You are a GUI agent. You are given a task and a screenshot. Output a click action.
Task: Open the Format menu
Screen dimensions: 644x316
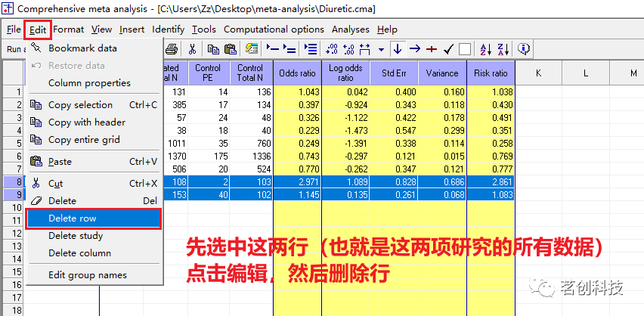click(x=68, y=29)
